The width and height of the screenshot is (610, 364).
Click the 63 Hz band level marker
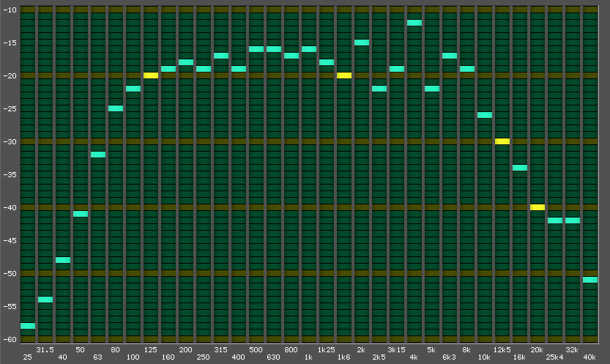click(98, 155)
